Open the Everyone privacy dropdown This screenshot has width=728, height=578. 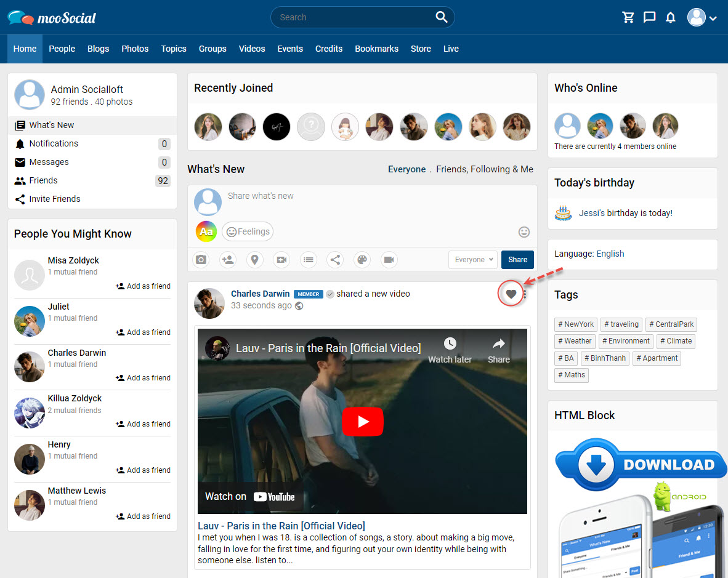click(x=473, y=260)
